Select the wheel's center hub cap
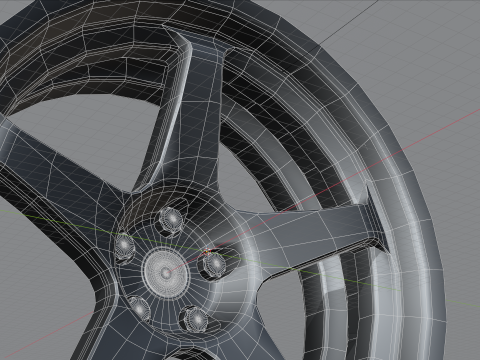 pyautogui.click(x=166, y=272)
